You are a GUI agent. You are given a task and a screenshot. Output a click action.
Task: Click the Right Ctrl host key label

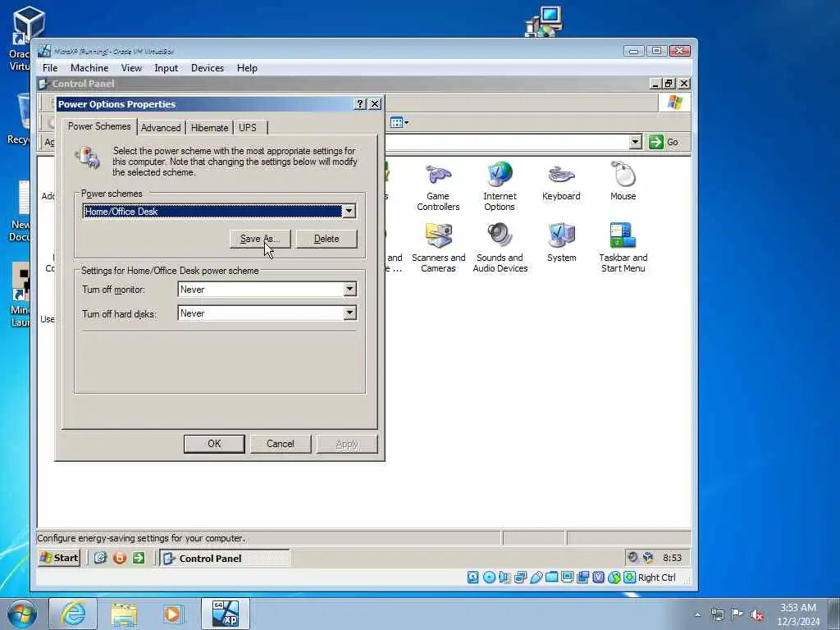657,577
